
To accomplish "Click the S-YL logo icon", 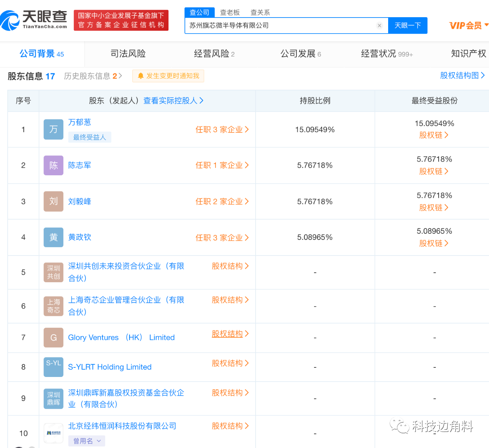I will coord(53,367).
